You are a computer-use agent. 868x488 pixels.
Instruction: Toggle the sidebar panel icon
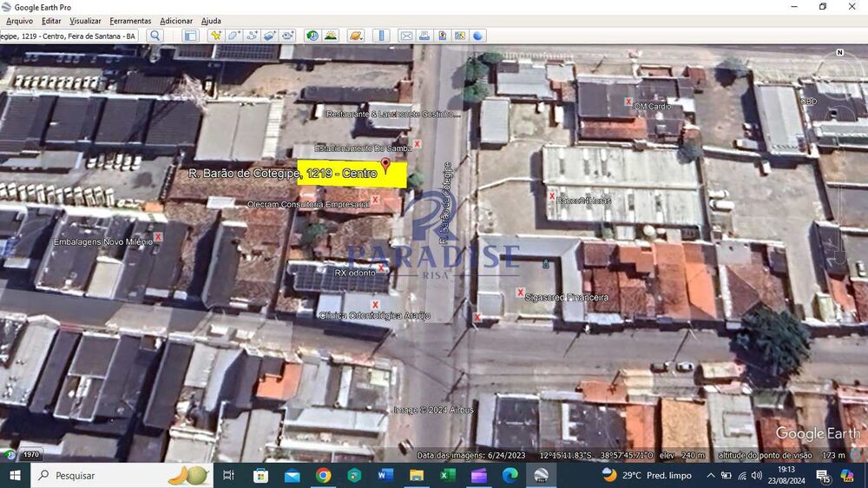190,36
